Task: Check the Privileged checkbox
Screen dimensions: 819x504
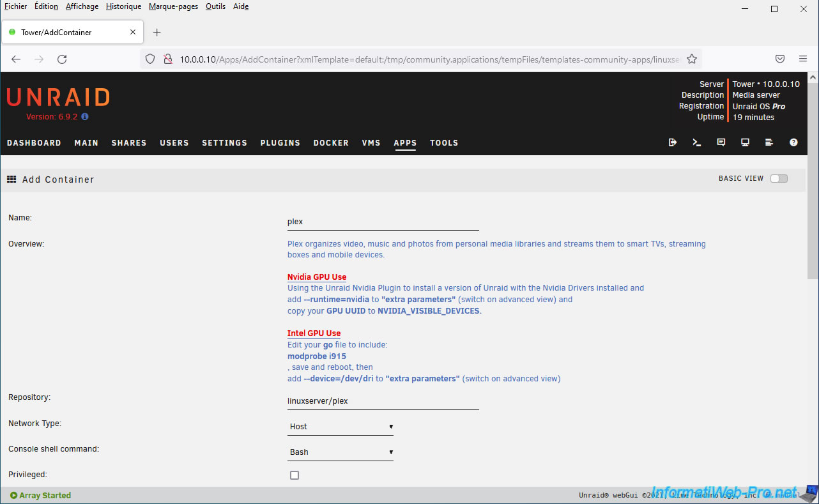Action: click(295, 475)
